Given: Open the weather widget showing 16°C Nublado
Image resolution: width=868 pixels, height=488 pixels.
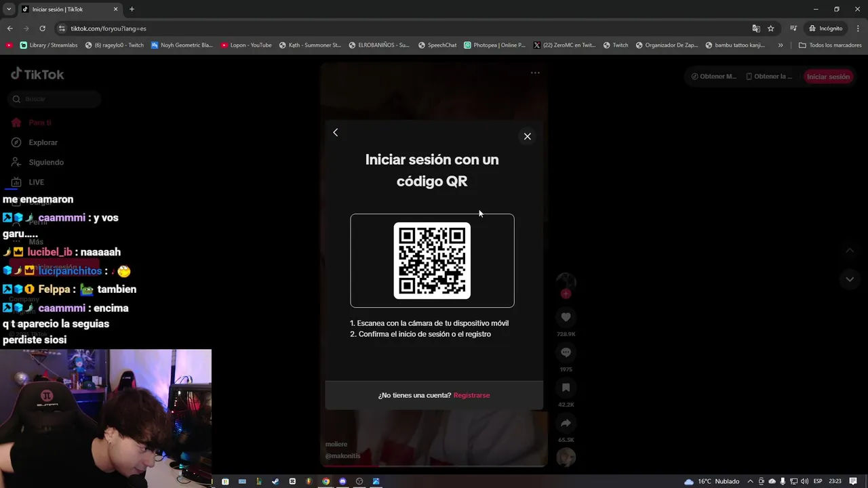Looking at the screenshot, I should pyautogui.click(x=711, y=481).
